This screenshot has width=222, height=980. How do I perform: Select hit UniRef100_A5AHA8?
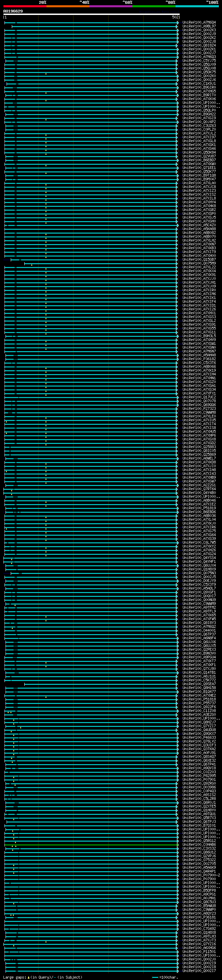tap(199, 355)
